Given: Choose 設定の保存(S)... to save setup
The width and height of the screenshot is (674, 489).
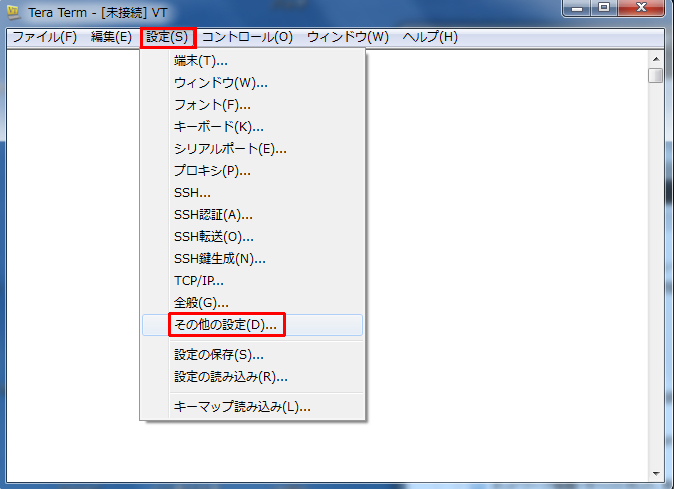Looking at the screenshot, I should (x=218, y=354).
